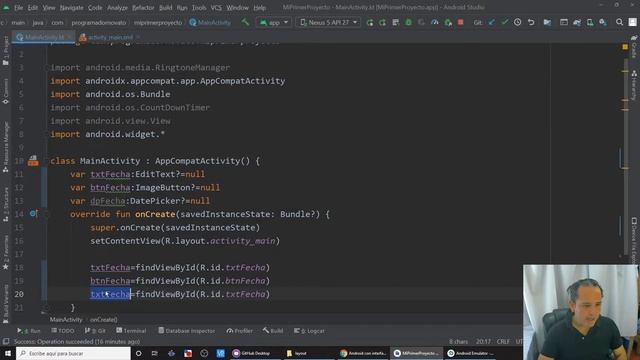Open the Profiler tool window
640x360 pixels.
pyautogui.click(x=240, y=331)
